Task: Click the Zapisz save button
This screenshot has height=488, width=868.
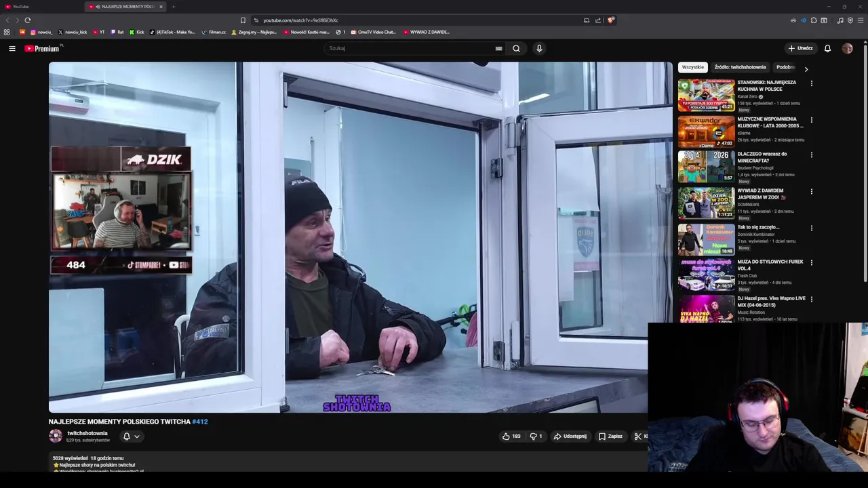Action: 610,436
